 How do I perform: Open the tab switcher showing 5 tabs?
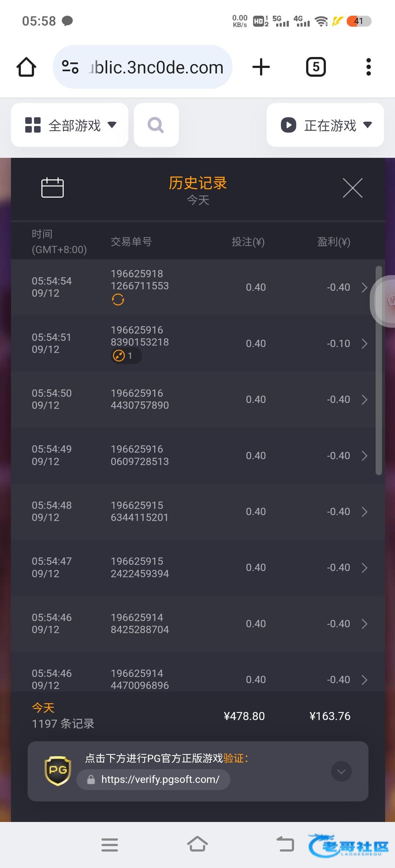click(316, 67)
